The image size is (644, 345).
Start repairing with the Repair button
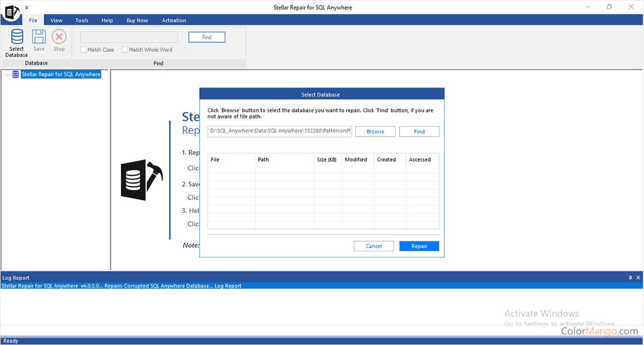pyautogui.click(x=419, y=246)
